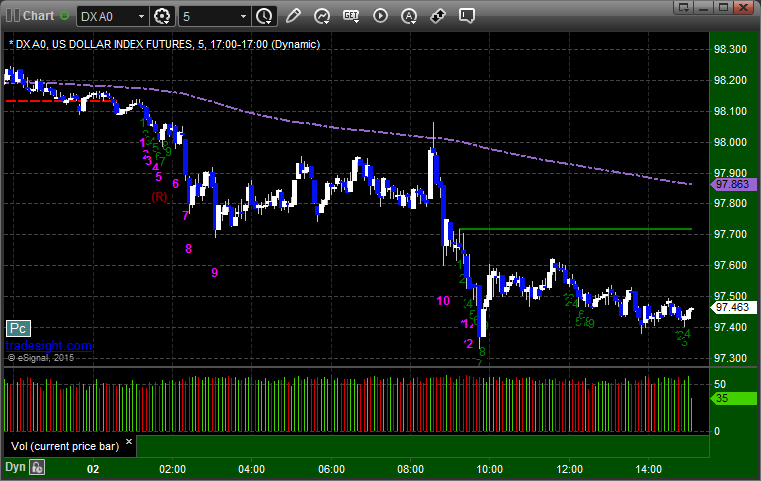Click the Chart window grip icon
The width and height of the screenshot is (761, 481).
pos(13,16)
